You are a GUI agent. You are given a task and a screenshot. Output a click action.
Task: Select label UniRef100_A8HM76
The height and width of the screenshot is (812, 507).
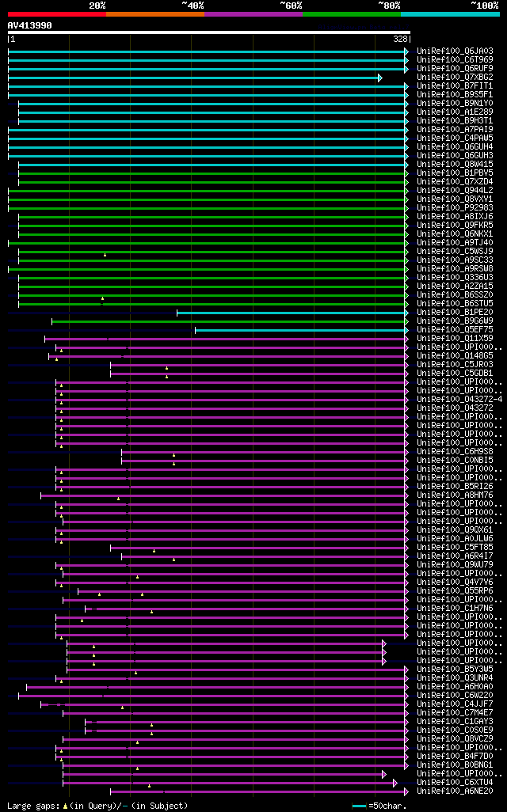click(455, 495)
